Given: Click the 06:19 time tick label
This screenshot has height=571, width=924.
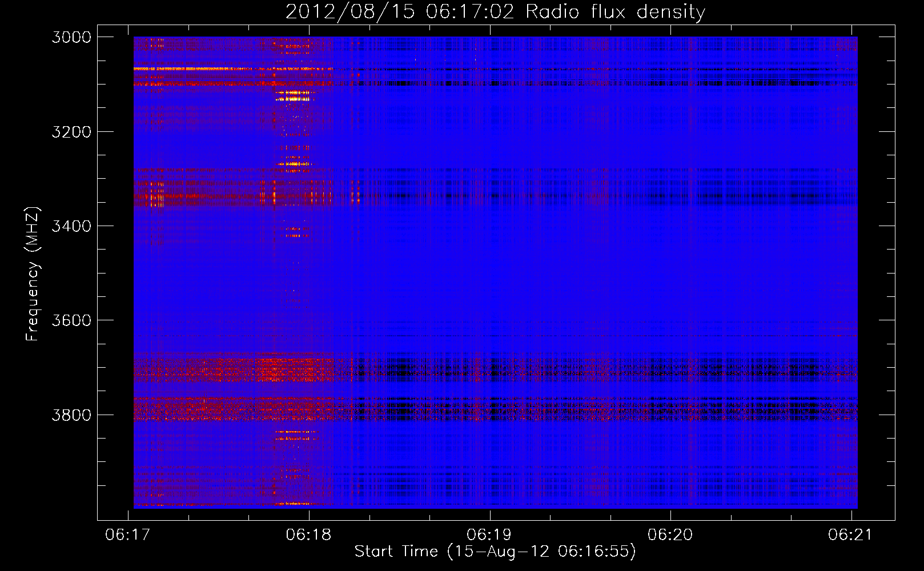Looking at the screenshot, I should (489, 534).
